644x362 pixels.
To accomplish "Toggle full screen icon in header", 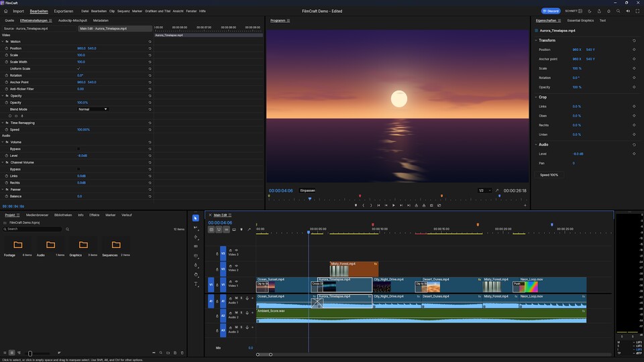I will [637, 11].
